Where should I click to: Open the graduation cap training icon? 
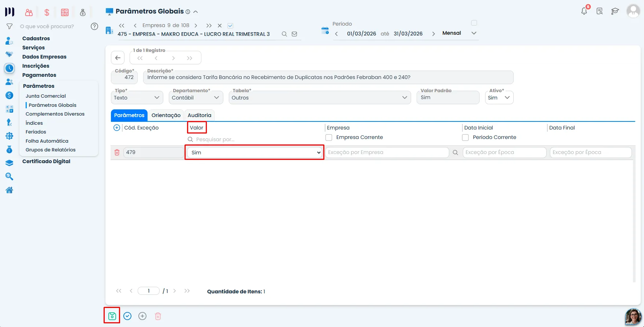(x=615, y=11)
